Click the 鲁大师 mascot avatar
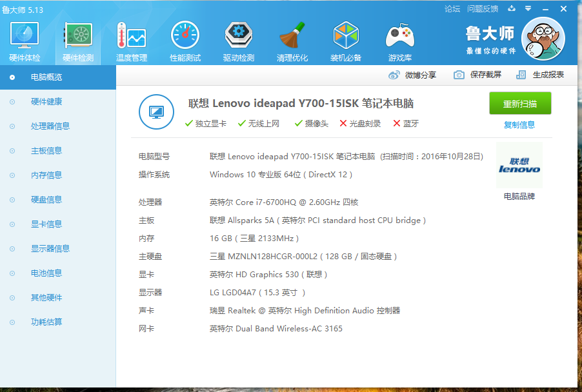Image resolution: width=582 pixels, height=392 pixels. (x=543, y=39)
